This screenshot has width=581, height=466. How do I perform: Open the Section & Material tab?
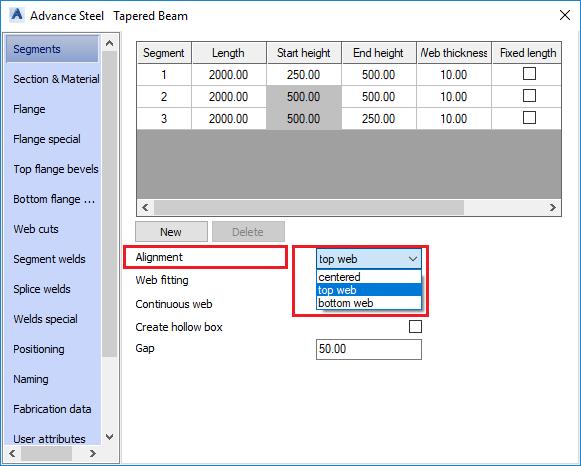tap(56, 79)
